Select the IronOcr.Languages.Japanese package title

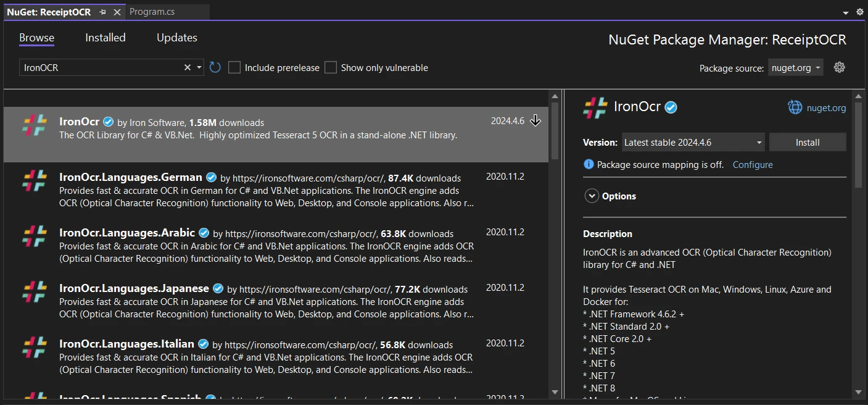tap(134, 288)
